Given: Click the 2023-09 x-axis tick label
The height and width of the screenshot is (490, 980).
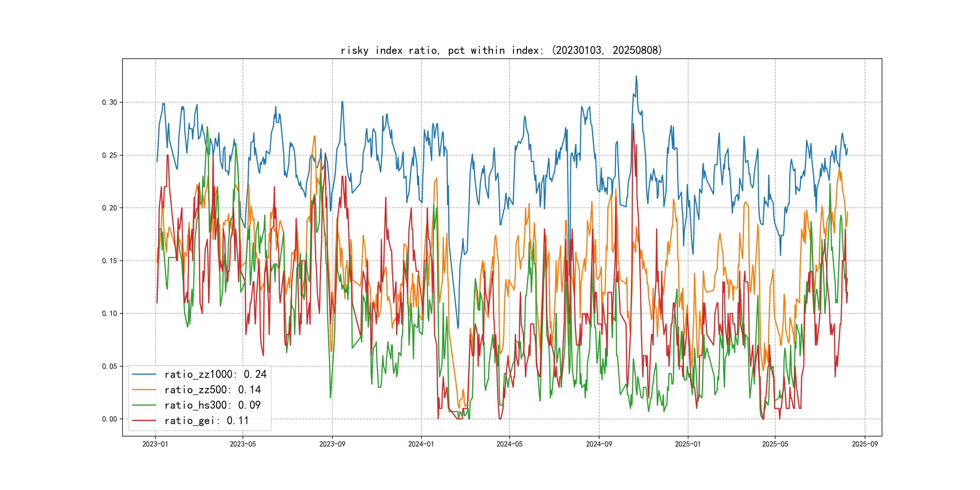Looking at the screenshot, I should pos(332,444).
